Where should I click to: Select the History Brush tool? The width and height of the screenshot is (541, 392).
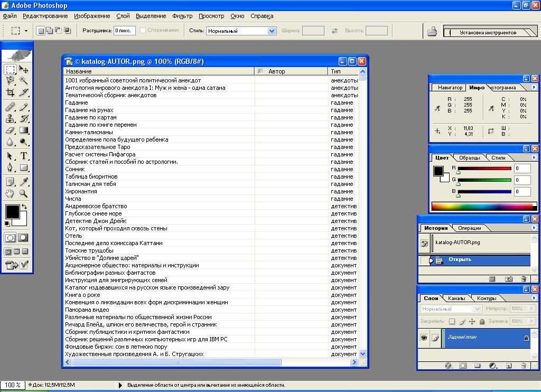[23, 119]
